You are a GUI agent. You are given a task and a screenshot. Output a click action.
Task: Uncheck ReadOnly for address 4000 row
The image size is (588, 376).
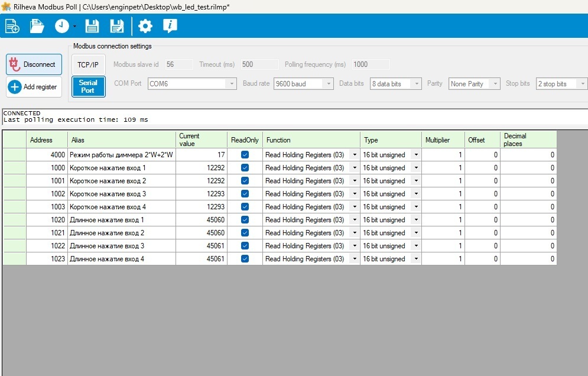(245, 155)
